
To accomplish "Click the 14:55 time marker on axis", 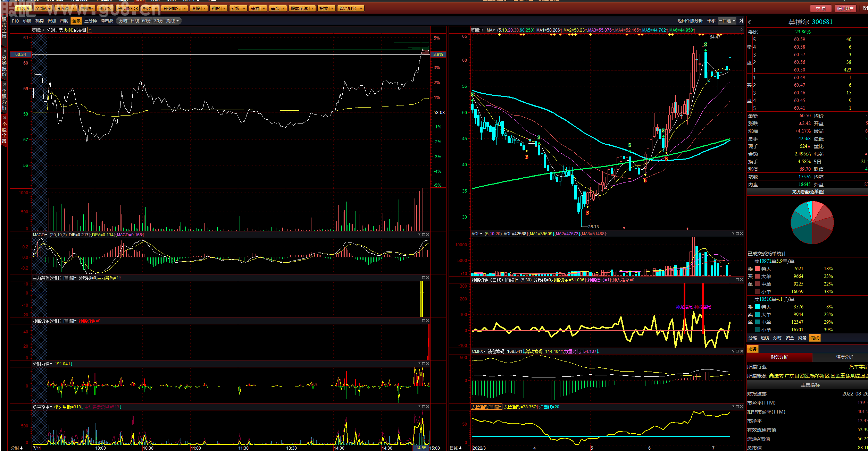I will click(421, 448).
